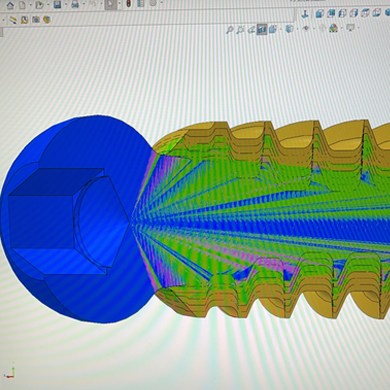Viewport: 390px width, 390px height.
Task: Open File Properties list icon
Action: tap(140, 4)
